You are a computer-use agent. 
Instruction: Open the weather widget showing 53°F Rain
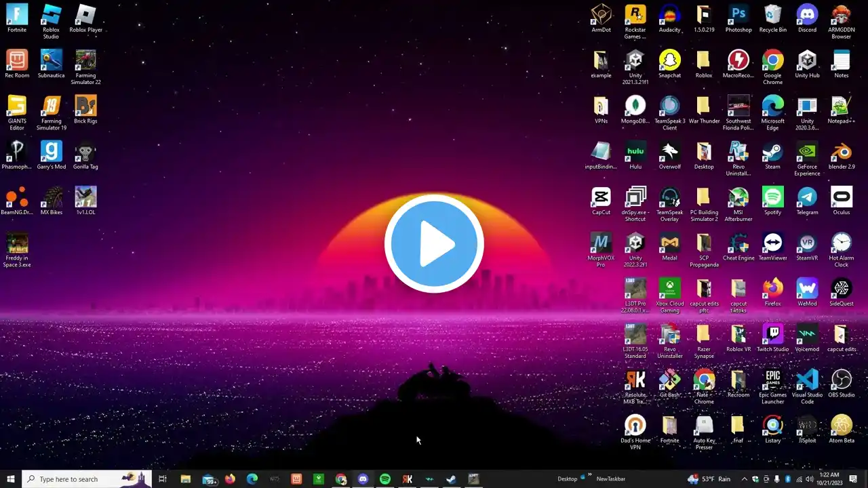[709, 479]
